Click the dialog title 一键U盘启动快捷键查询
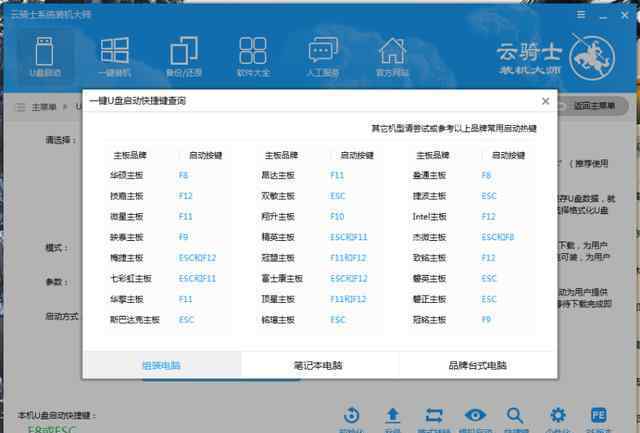Screen dimensions: 640x433 [x=138, y=101]
